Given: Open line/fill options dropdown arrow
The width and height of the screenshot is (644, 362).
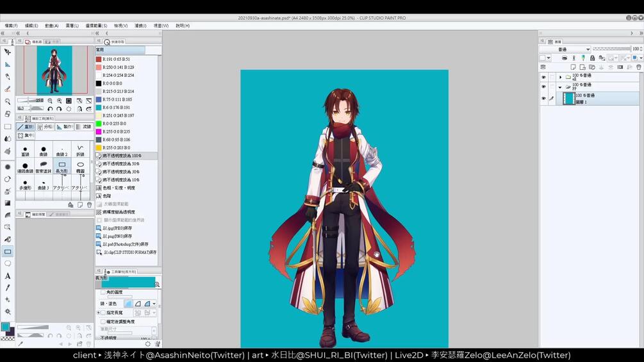Looking at the screenshot, I should tap(154, 304).
